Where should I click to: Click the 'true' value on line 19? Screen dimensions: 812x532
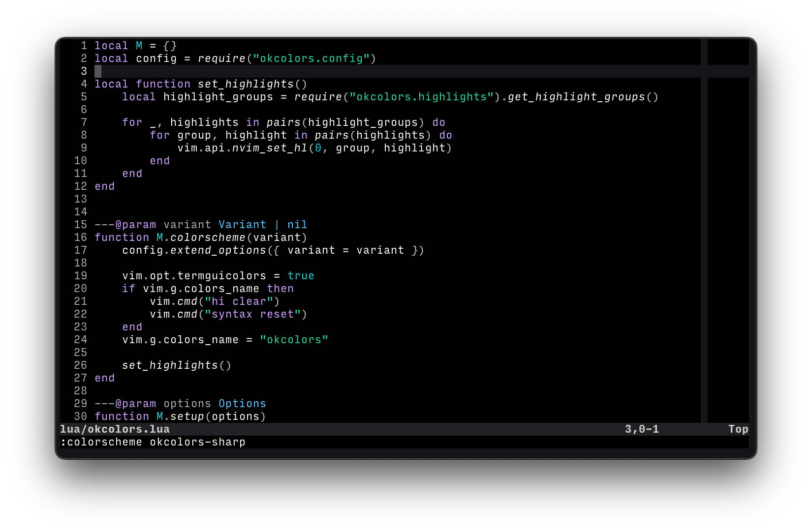(x=301, y=276)
